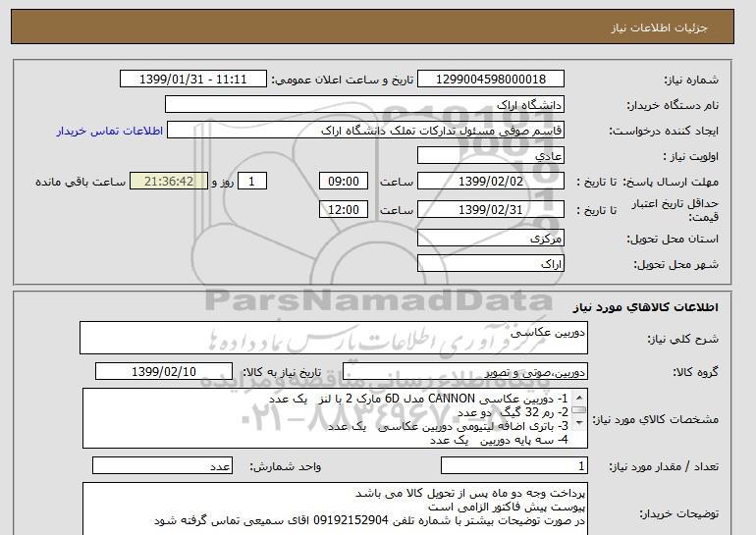This screenshot has height=535, width=756.
Task: Click the deadline time field 09:00
Action: [344, 182]
